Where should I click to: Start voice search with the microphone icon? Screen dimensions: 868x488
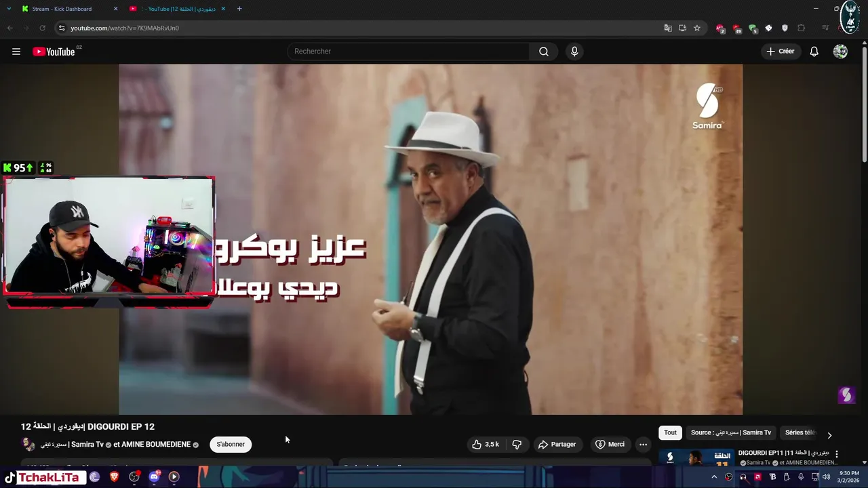coord(574,52)
